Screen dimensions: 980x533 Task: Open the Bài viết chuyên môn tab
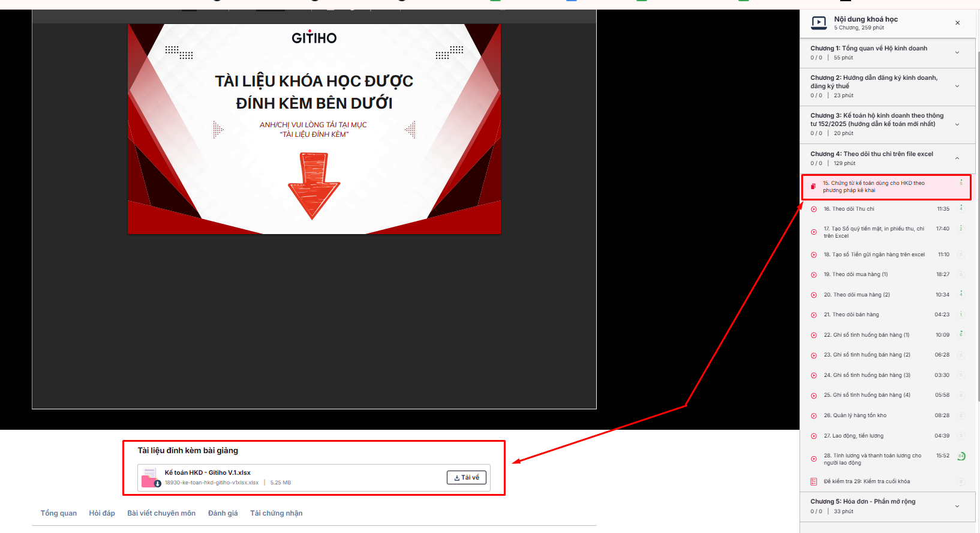[161, 513]
